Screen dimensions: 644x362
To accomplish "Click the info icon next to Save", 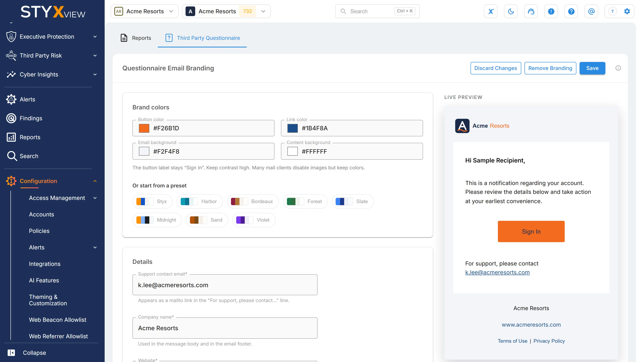I will (x=618, y=68).
